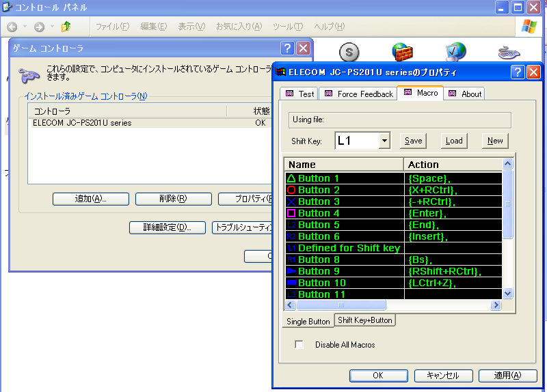The width and height of the screenshot is (547, 392).
Task: Click the red circle icon beside Button 2
Action: [291, 190]
